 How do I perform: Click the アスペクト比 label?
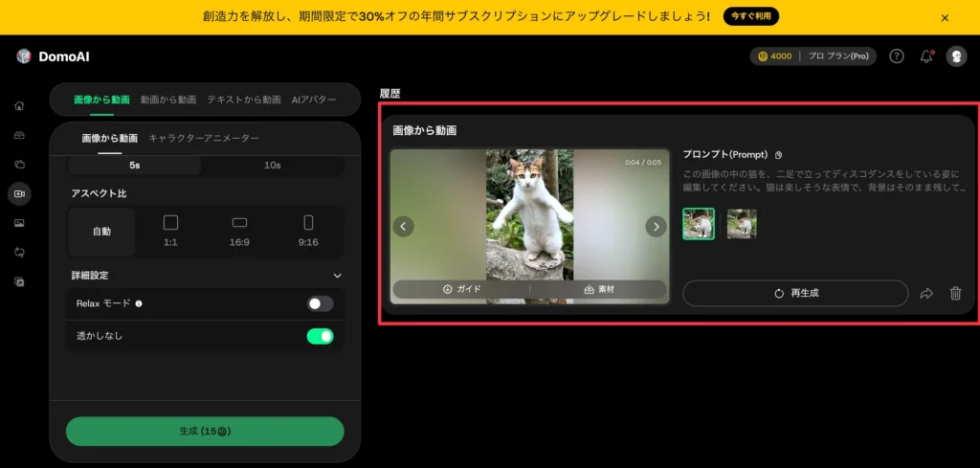coord(99,193)
